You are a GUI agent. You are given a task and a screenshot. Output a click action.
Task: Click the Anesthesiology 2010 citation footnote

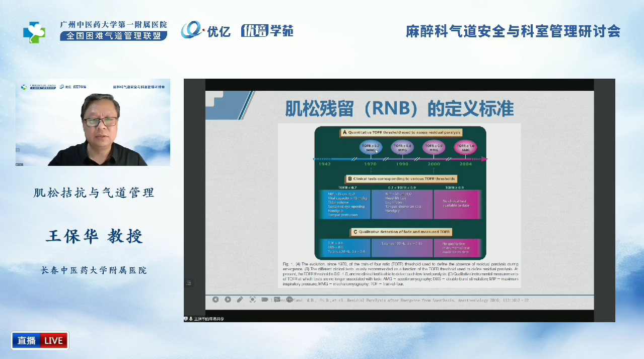[400, 300]
